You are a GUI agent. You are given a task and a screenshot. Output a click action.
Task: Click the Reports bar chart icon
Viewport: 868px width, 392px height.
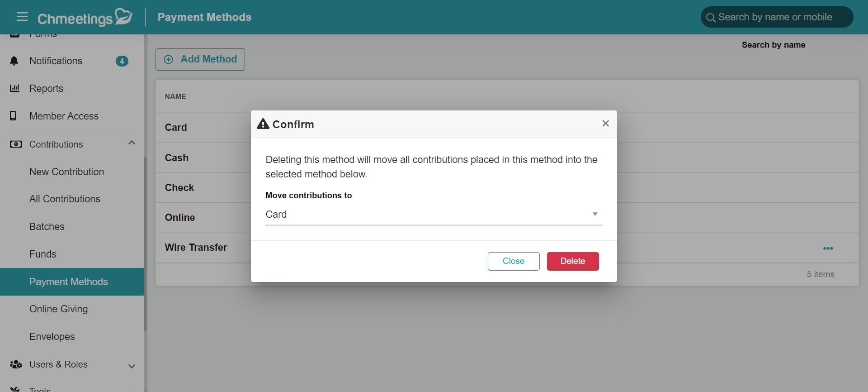[x=15, y=88]
